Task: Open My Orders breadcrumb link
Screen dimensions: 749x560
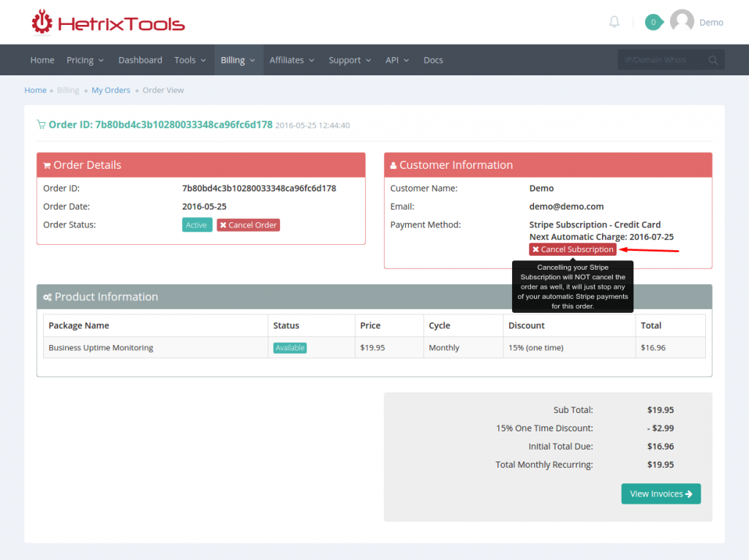Action: 110,90
